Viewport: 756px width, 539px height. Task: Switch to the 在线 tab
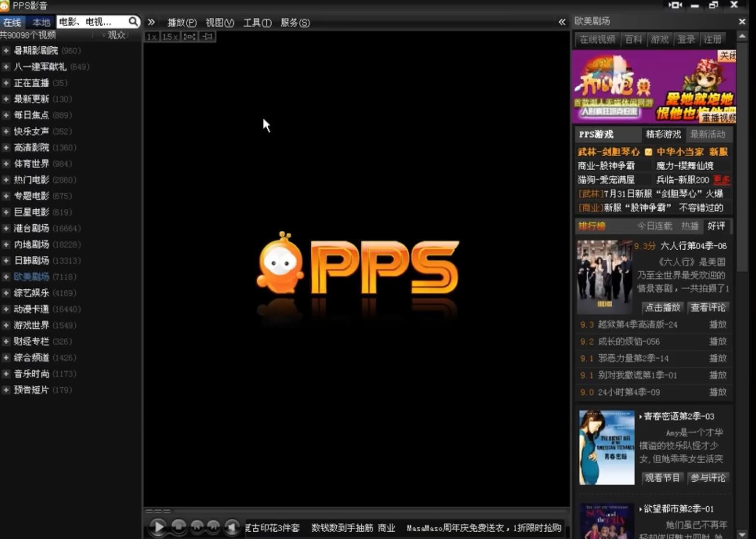(13, 22)
